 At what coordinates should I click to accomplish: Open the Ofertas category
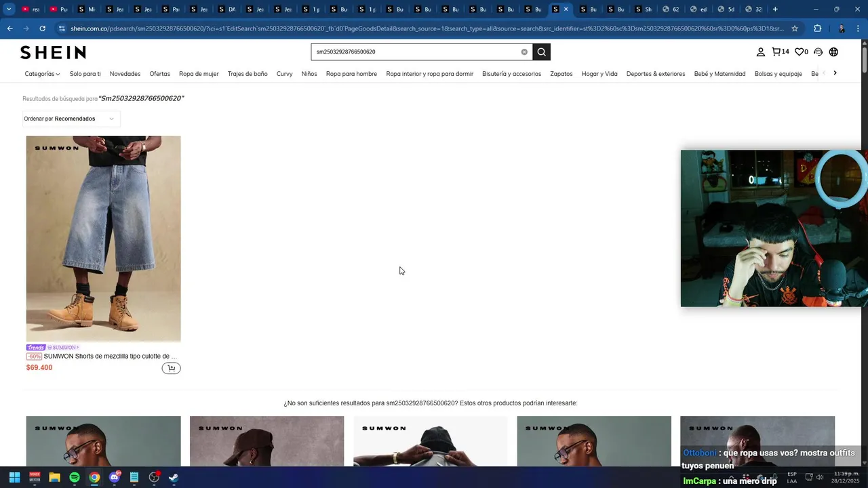coord(159,74)
